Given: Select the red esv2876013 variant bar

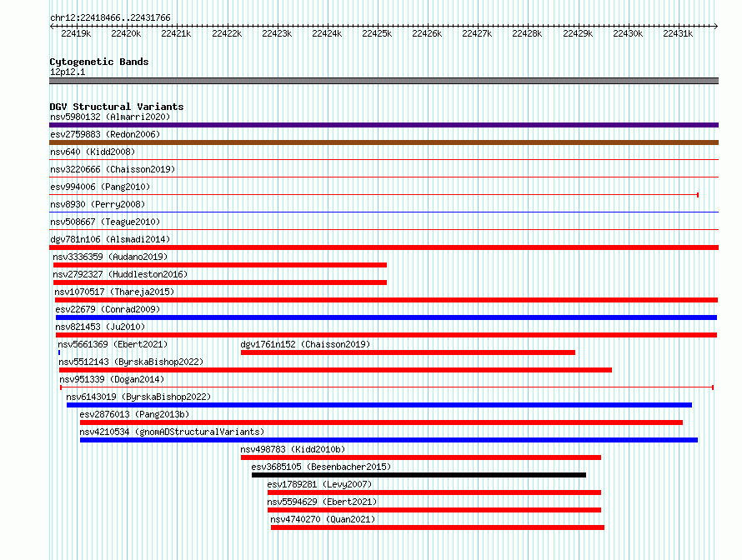Looking at the screenshot, I should [x=381, y=422].
